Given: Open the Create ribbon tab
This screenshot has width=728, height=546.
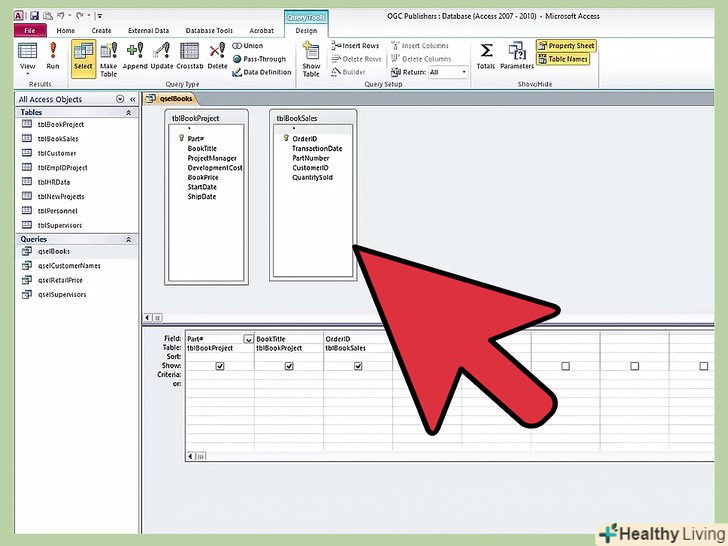Looking at the screenshot, I should point(101,30).
